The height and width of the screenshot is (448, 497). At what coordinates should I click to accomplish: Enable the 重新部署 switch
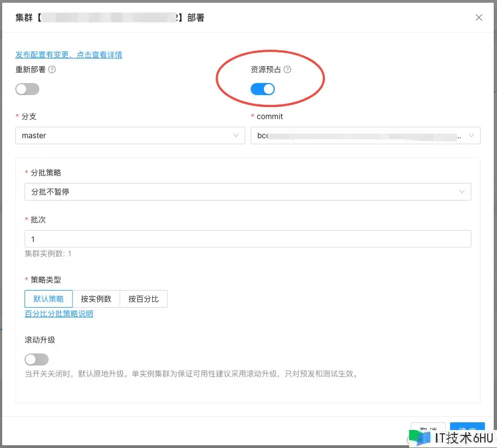pos(27,89)
